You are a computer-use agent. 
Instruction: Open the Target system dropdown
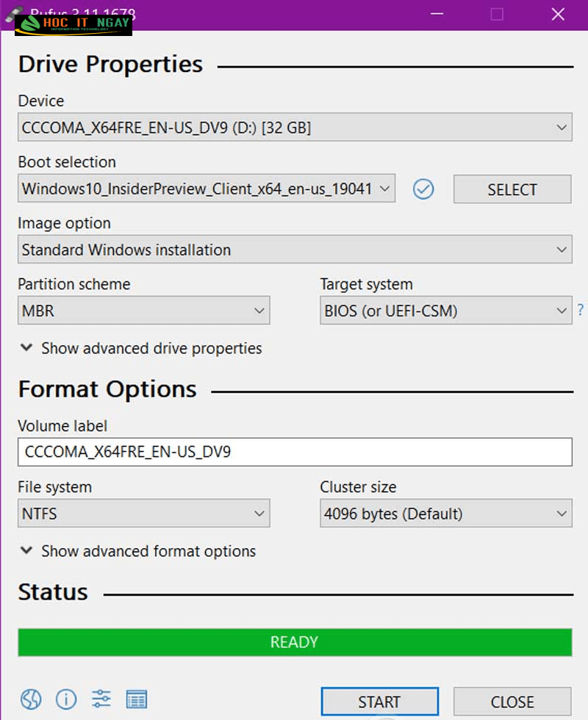[x=446, y=310]
